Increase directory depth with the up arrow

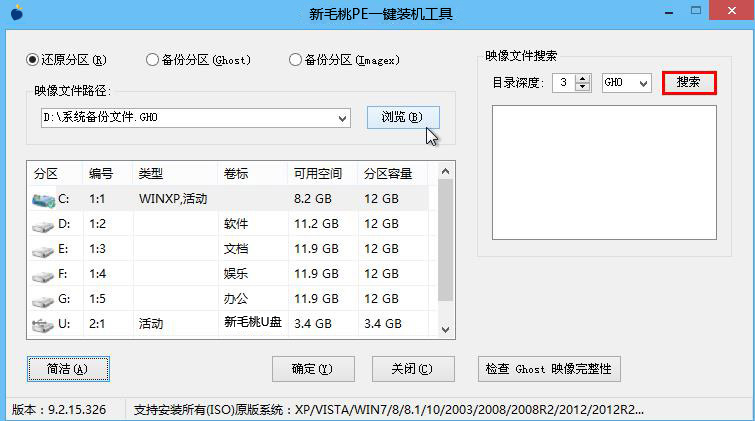click(583, 79)
